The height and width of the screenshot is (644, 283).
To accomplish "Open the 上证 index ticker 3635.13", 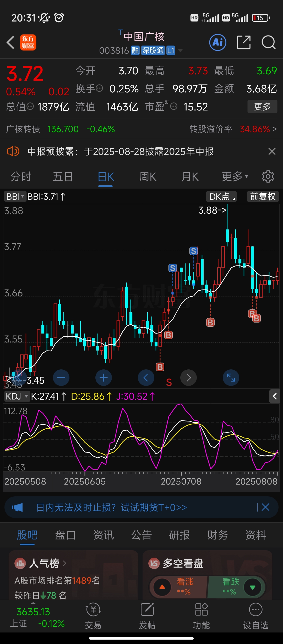I will tap(37, 617).
